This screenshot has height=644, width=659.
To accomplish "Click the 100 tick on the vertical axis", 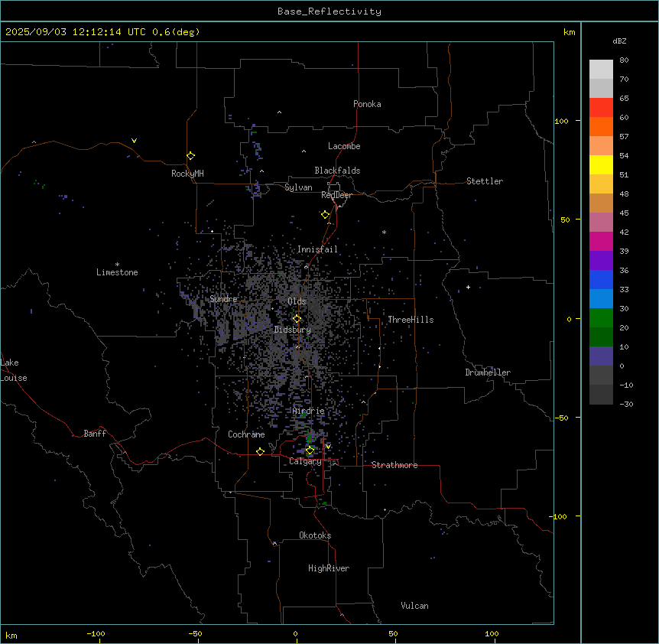I will (561, 121).
